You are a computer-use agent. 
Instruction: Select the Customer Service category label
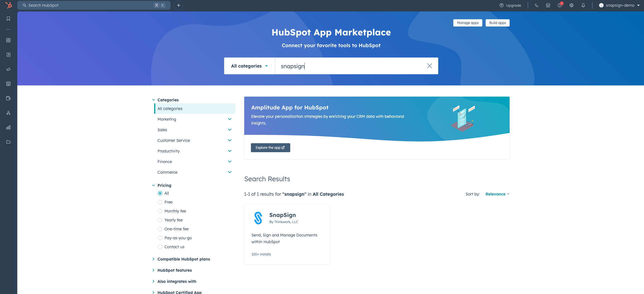[174, 140]
